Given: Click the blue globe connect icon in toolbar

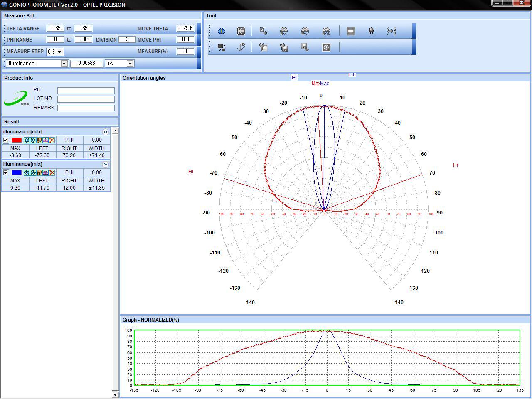Looking at the screenshot, I should click(222, 31).
